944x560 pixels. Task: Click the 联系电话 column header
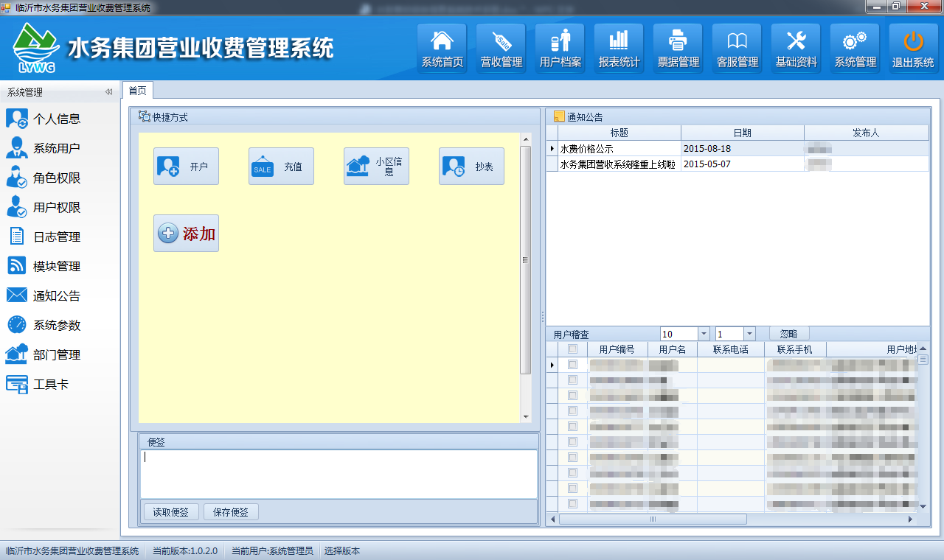(x=731, y=349)
